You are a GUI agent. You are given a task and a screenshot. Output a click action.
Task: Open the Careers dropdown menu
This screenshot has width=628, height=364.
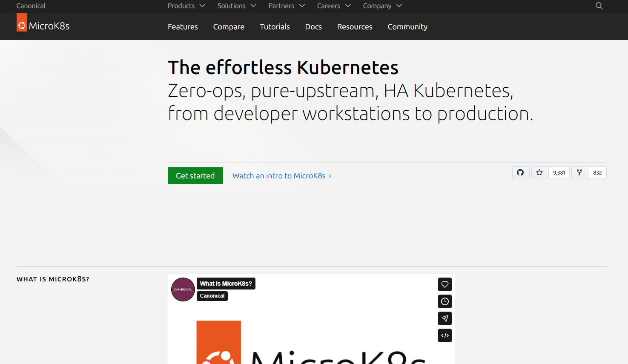[334, 6]
